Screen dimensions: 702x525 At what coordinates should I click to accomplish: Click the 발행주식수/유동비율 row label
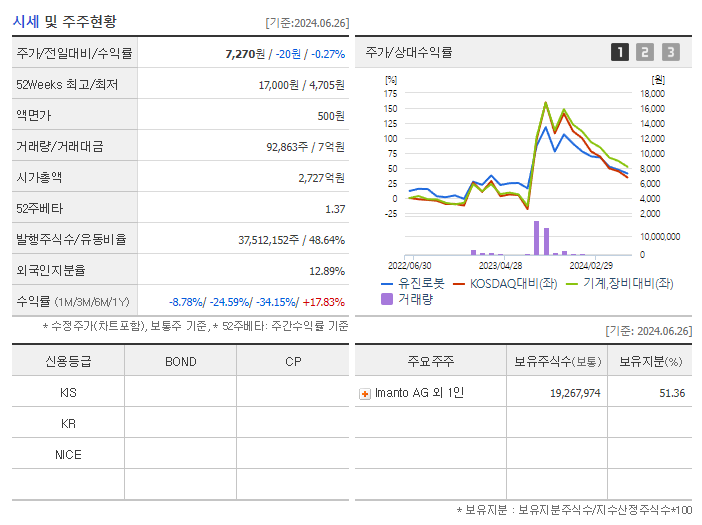[71, 239]
